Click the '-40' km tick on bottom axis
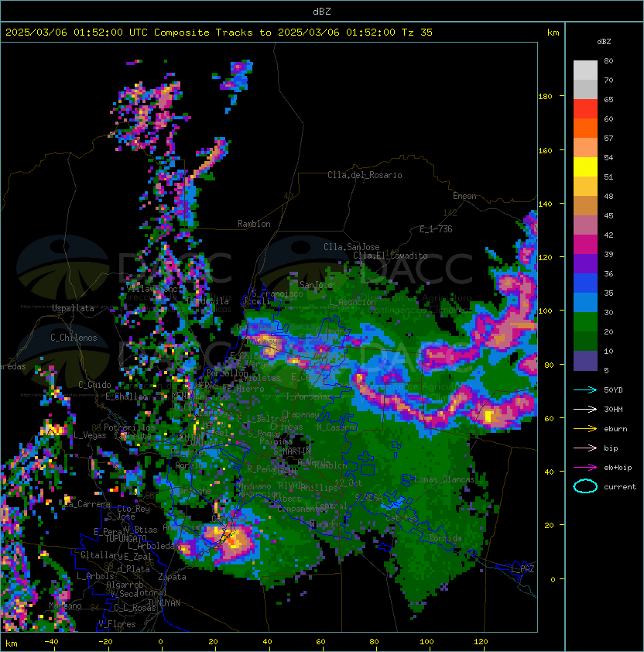The height and width of the screenshot is (652, 644). [x=51, y=642]
